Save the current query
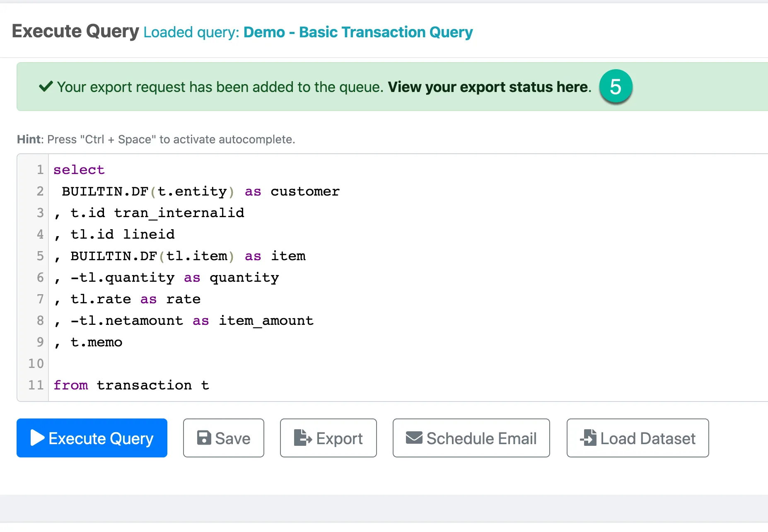This screenshot has width=768, height=532. pyautogui.click(x=224, y=438)
